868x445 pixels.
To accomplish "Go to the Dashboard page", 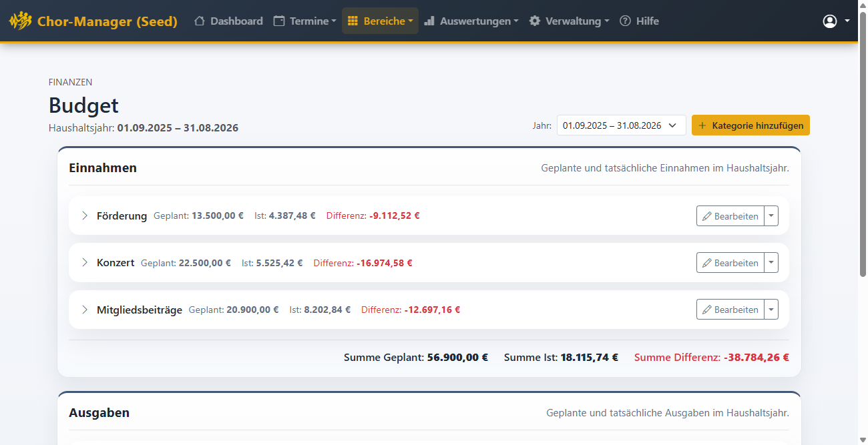I will coord(228,21).
